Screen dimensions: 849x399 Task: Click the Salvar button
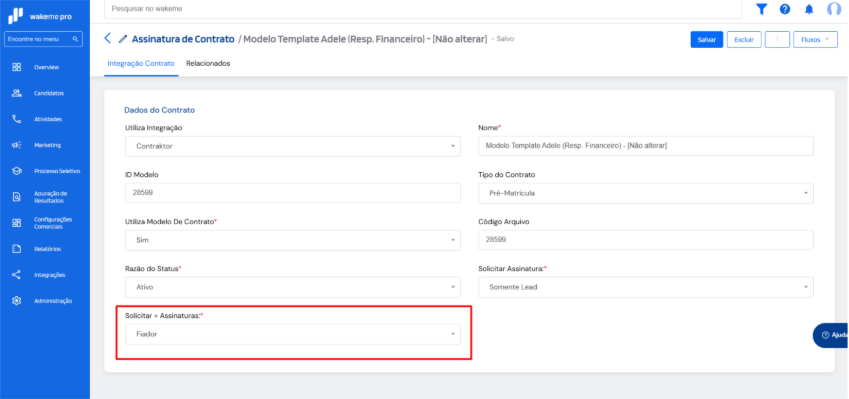coord(707,40)
